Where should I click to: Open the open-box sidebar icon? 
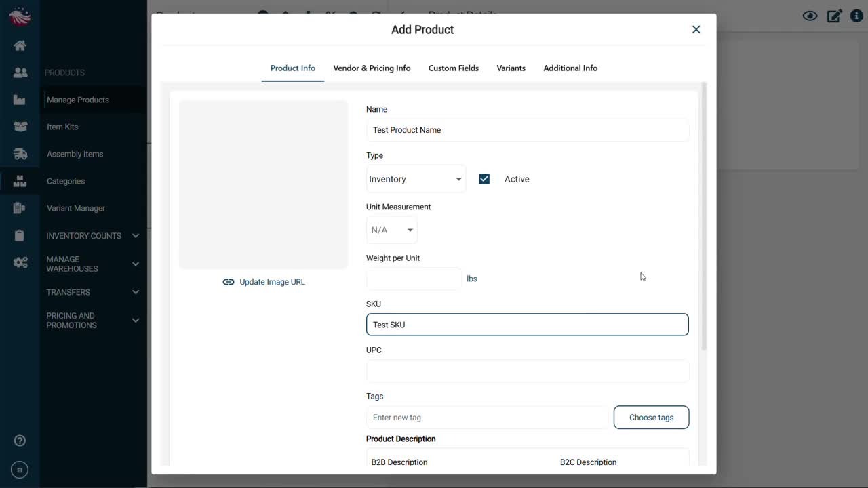tap(20, 127)
